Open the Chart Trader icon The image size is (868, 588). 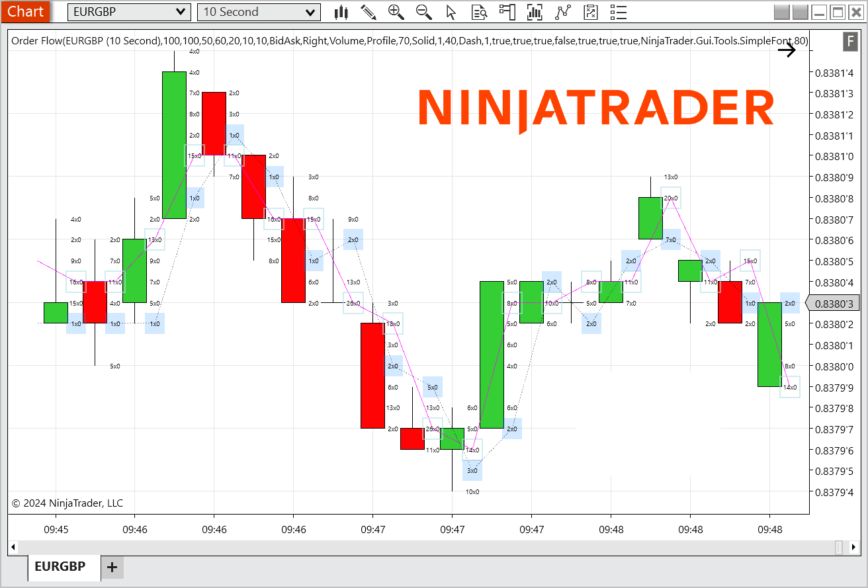(507, 12)
